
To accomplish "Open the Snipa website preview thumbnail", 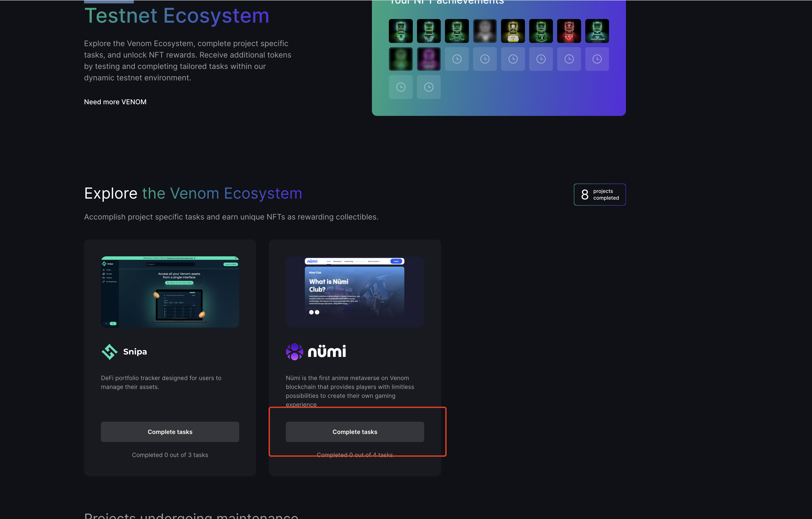I will click(x=170, y=291).
